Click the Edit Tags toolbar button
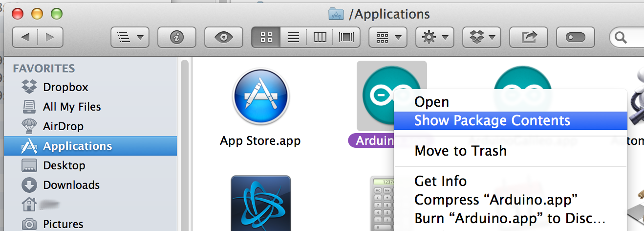 [575, 37]
